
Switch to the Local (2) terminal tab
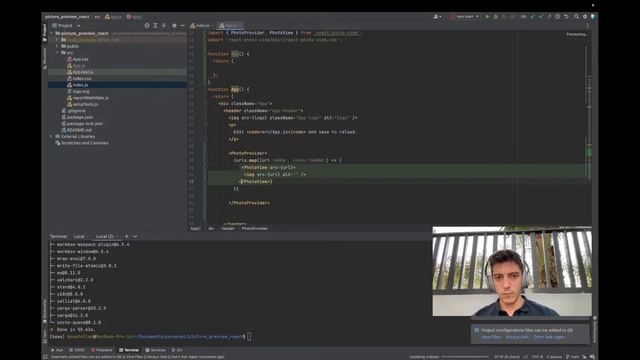[104, 236]
